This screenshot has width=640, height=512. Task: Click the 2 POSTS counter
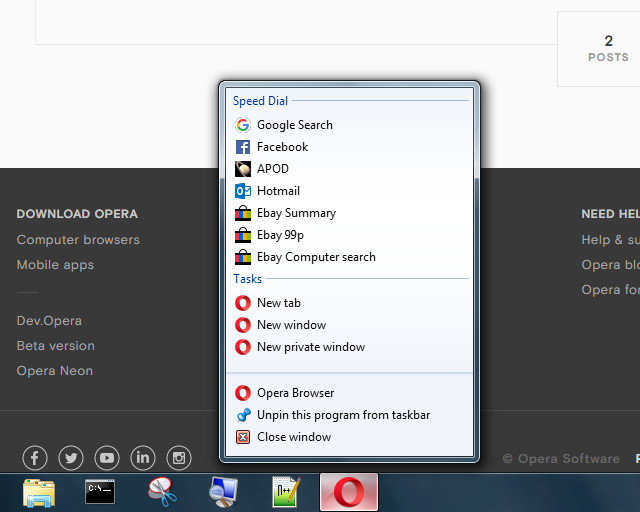pos(608,49)
